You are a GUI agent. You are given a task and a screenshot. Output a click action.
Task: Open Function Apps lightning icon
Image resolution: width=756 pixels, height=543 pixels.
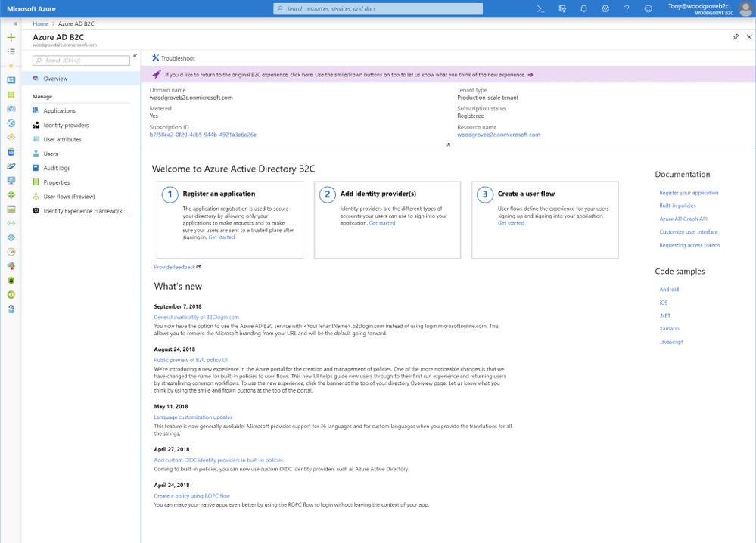coord(11,138)
